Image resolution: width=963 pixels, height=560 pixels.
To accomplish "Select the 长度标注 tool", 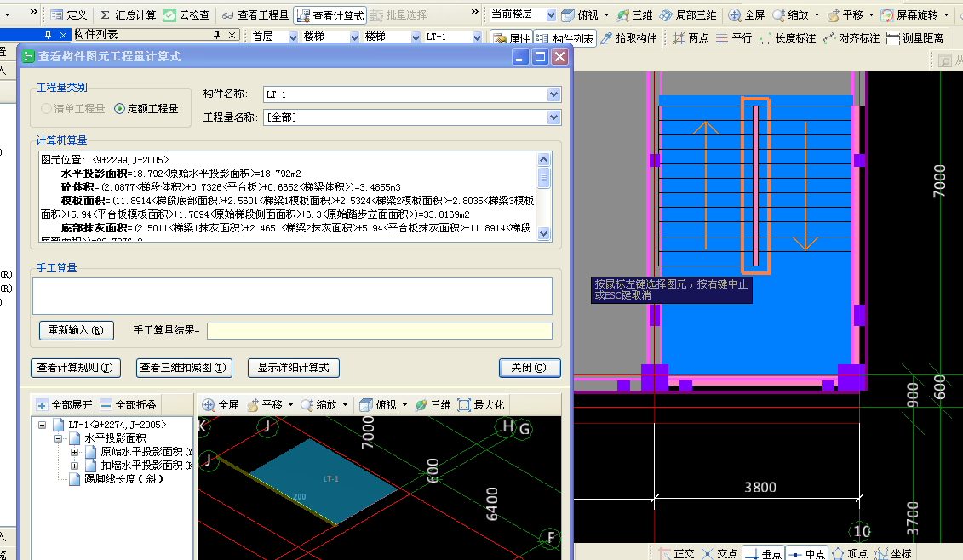I will coord(788,38).
